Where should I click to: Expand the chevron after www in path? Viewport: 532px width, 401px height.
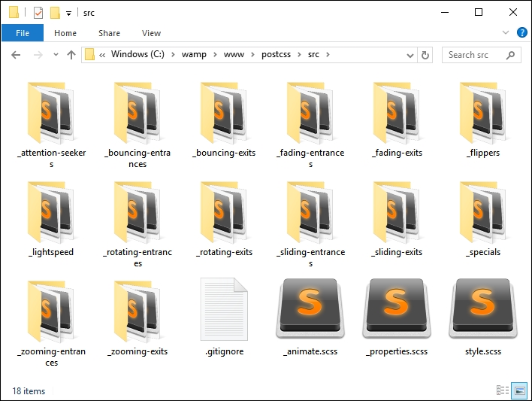252,55
